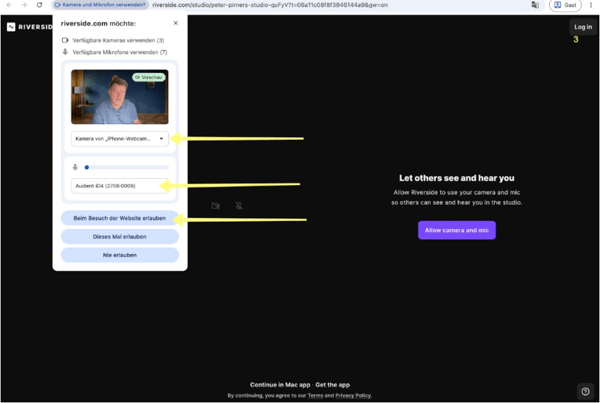
Task: Open the browser three-dot menu
Action: 591,5
